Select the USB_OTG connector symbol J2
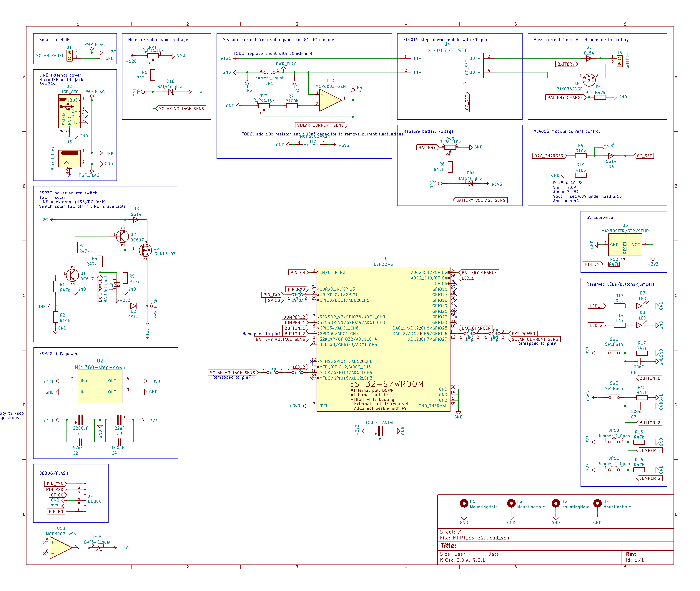The height and width of the screenshot is (591, 700). pos(70,111)
